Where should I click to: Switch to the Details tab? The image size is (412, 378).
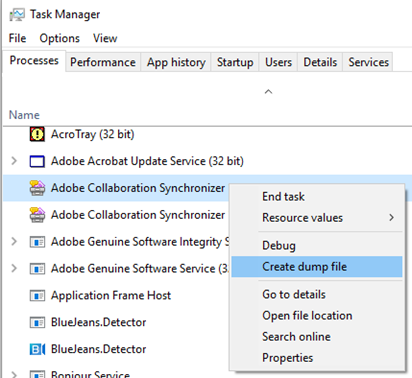320,62
